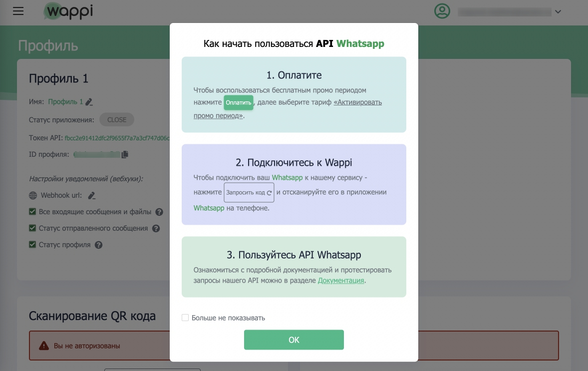Toggle all incoming messages and files checkbox
Image resolution: width=588 pixels, height=371 pixels.
32,212
